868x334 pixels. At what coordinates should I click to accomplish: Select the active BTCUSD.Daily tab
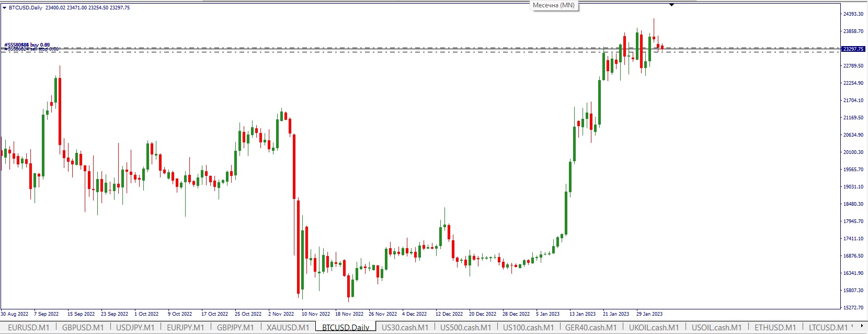(346, 328)
